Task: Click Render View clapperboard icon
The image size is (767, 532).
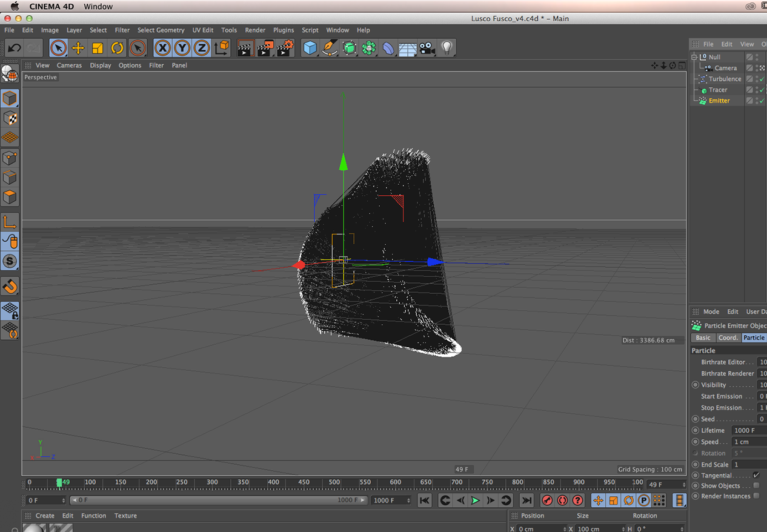Action: (245, 48)
